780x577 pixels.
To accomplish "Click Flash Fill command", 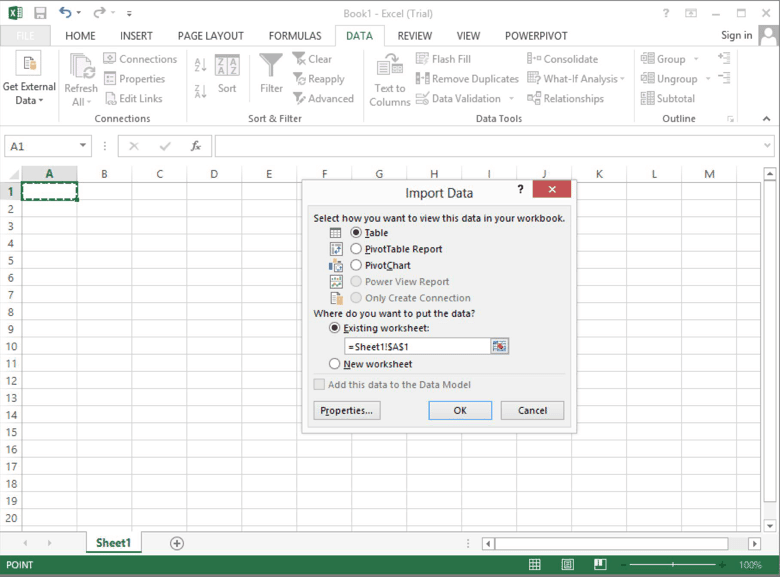I will [x=443, y=59].
